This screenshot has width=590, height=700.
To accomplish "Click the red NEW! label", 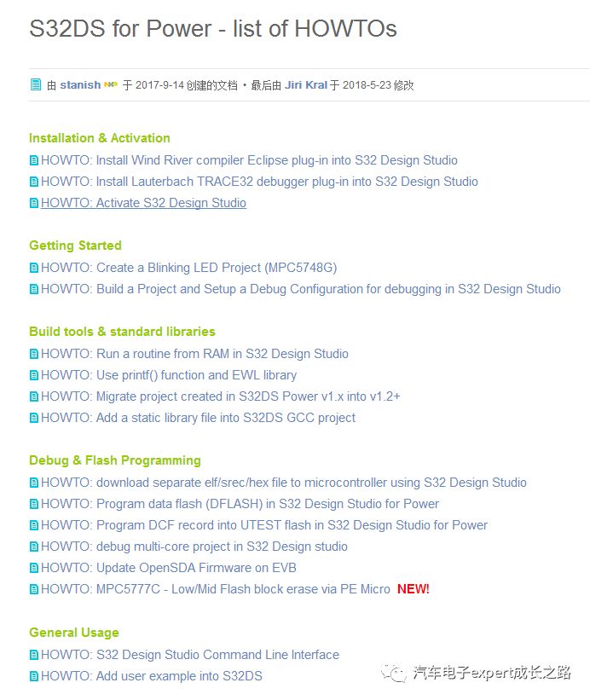I will [x=414, y=589].
